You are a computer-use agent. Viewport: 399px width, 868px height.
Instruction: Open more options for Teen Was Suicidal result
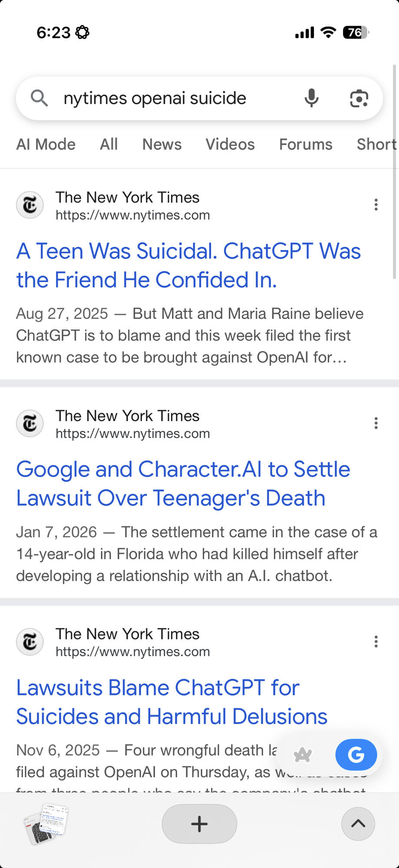pos(376,205)
